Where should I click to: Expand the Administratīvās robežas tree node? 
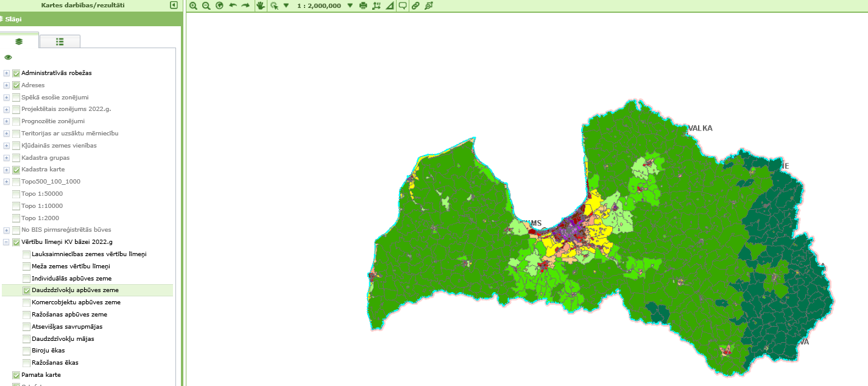(x=7, y=73)
